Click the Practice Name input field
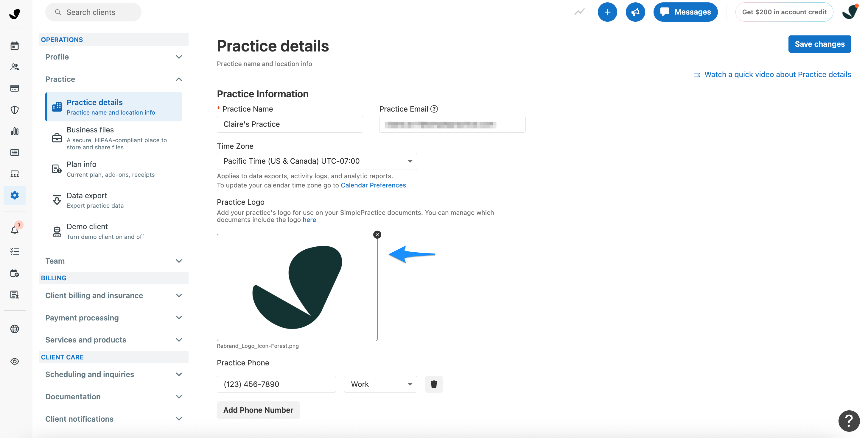This screenshot has width=868, height=438. [290, 124]
